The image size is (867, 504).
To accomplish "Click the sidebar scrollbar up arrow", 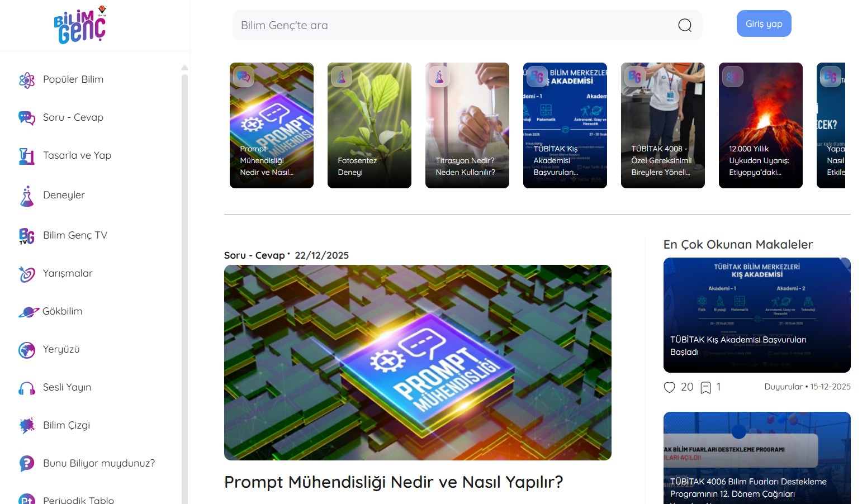I will [184, 68].
